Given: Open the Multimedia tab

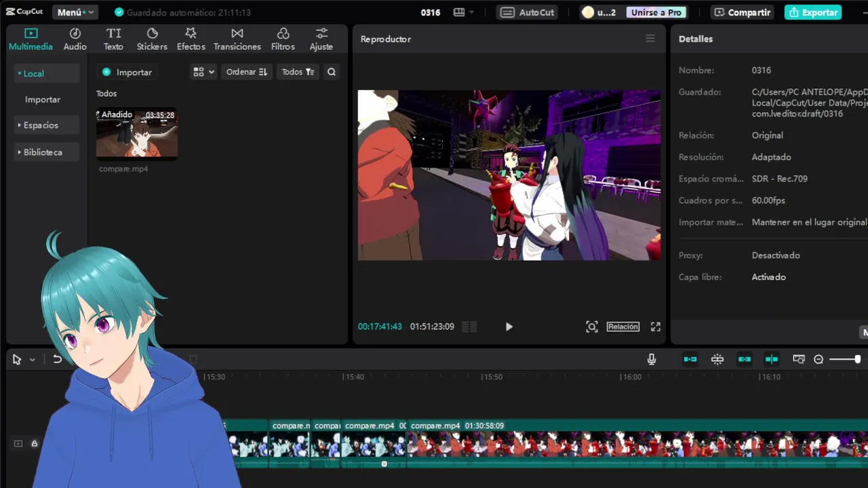Looking at the screenshot, I should click(x=31, y=39).
